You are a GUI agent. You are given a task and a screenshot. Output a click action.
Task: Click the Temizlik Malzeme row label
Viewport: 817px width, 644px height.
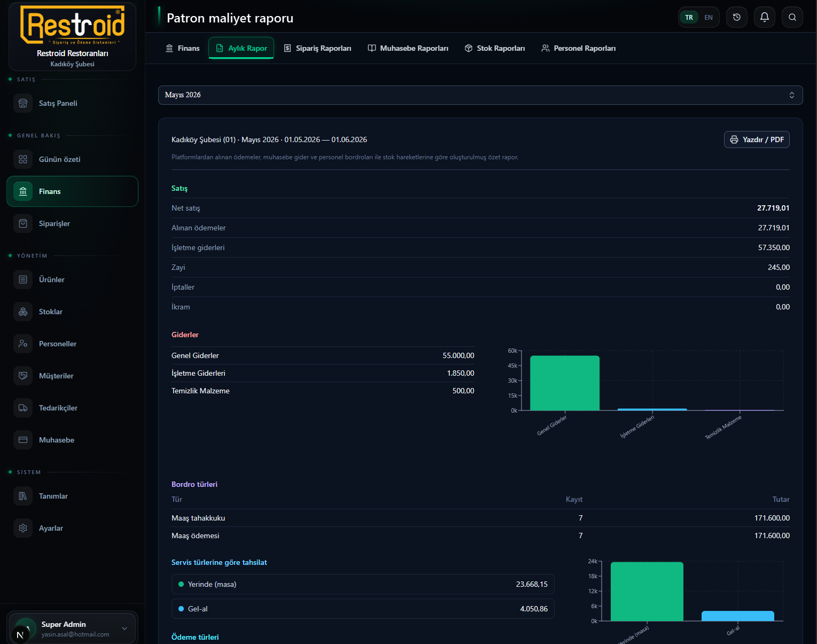click(200, 391)
